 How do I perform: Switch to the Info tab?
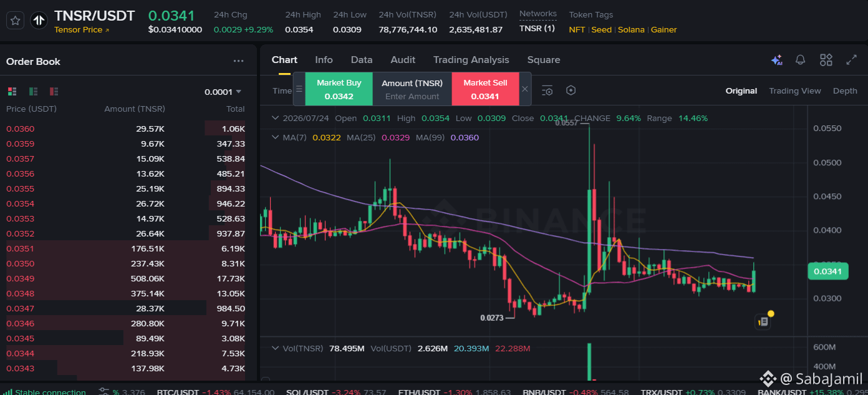tap(324, 60)
